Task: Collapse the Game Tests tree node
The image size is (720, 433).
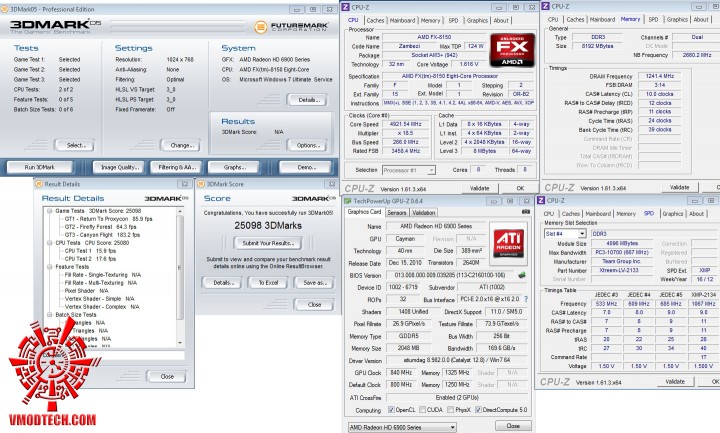Action: pyautogui.click(x=50, y=211)
